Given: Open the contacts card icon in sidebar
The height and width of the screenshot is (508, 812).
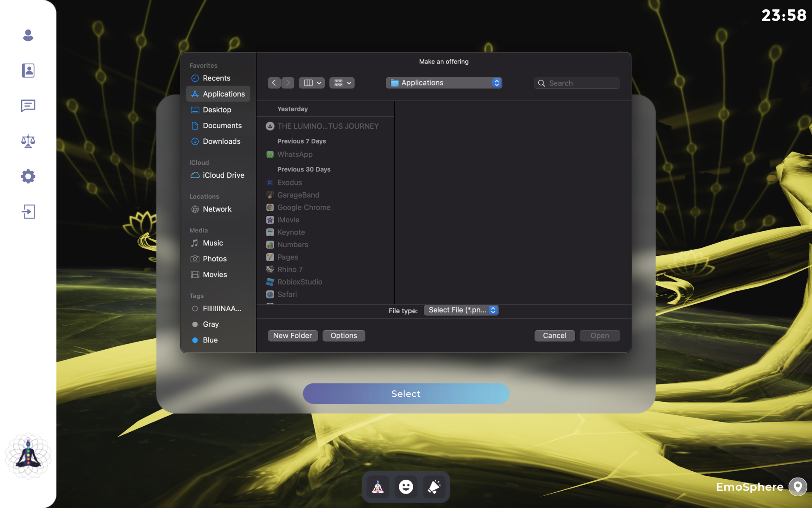Looking at the screenshot, I should [28, 70].
